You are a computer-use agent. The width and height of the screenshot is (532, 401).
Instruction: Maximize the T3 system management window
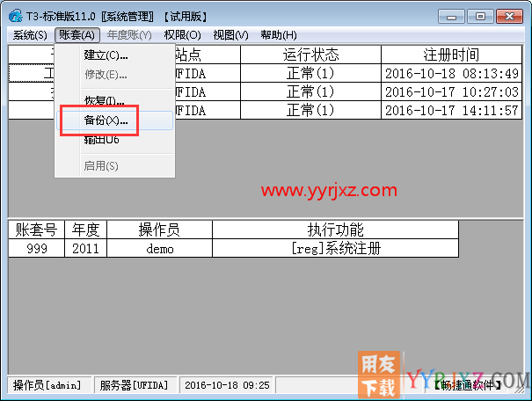click(480, 17)
